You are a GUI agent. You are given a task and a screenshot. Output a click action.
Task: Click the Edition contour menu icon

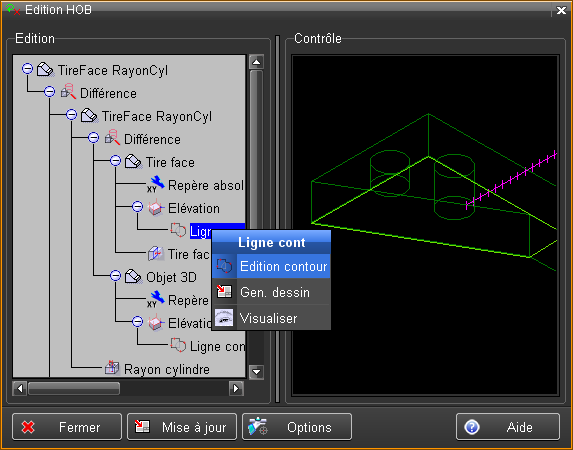[224, 266]
